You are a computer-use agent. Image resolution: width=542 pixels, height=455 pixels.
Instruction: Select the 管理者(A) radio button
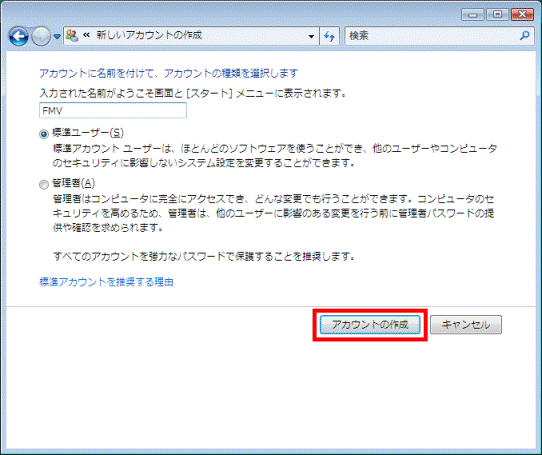(44, 185)
